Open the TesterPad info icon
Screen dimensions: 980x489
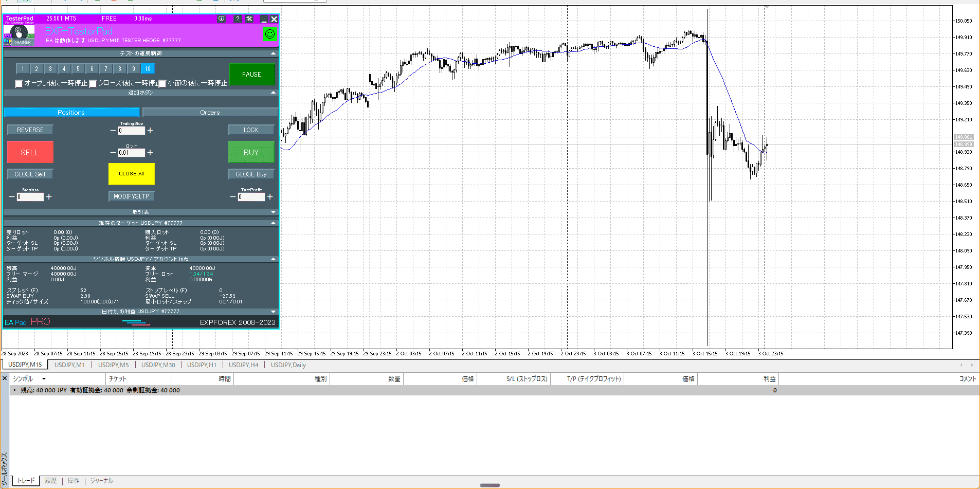click(222, 19)
